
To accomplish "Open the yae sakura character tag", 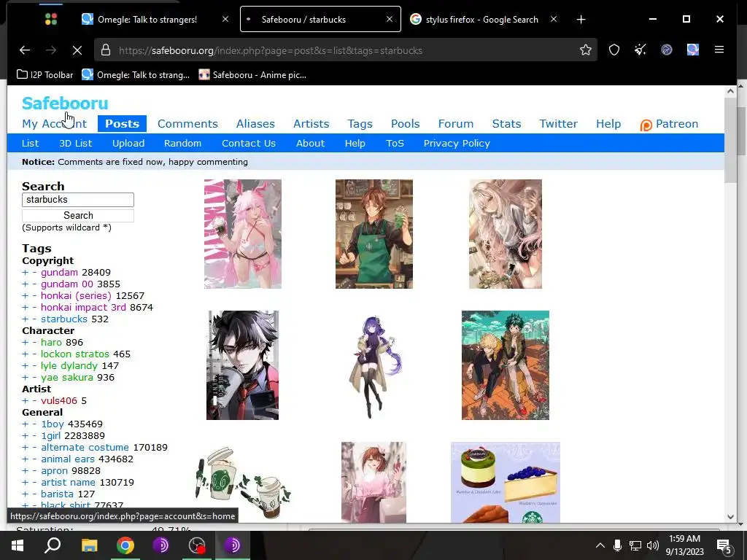I will pos(66,378).
